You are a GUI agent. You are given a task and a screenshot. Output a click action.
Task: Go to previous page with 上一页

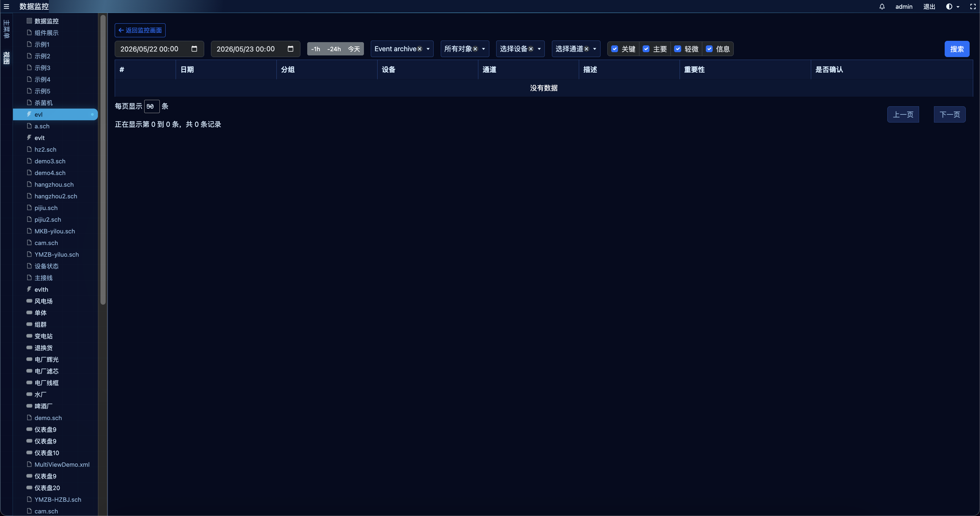(x=903, y=114)
